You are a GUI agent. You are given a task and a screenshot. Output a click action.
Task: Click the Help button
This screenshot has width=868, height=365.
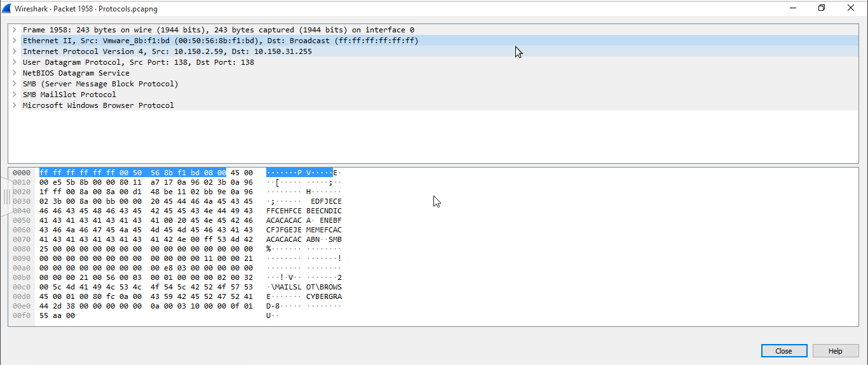[x=835, y=351]
